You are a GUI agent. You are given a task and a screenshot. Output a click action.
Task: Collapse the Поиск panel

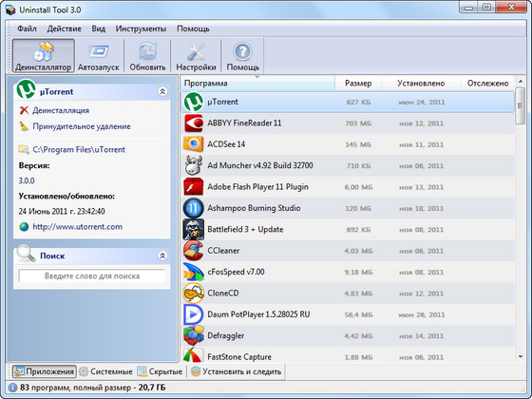coord(162,256)
